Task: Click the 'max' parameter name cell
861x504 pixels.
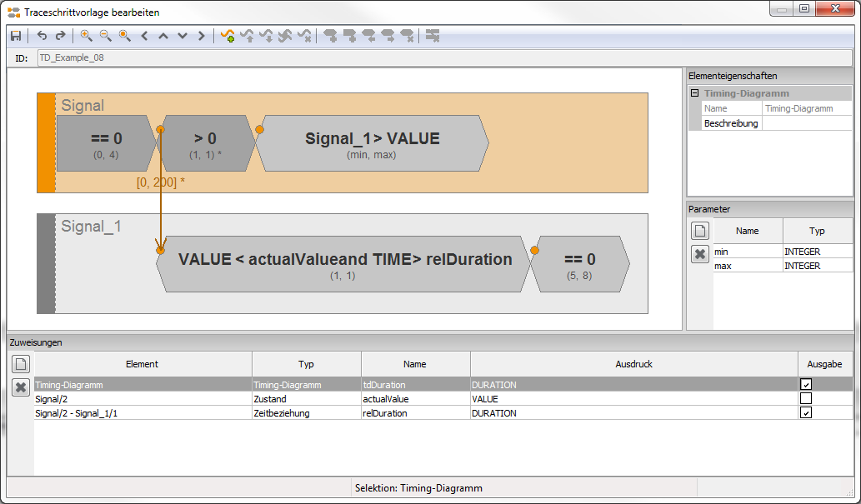Action: tap(748, 266)
